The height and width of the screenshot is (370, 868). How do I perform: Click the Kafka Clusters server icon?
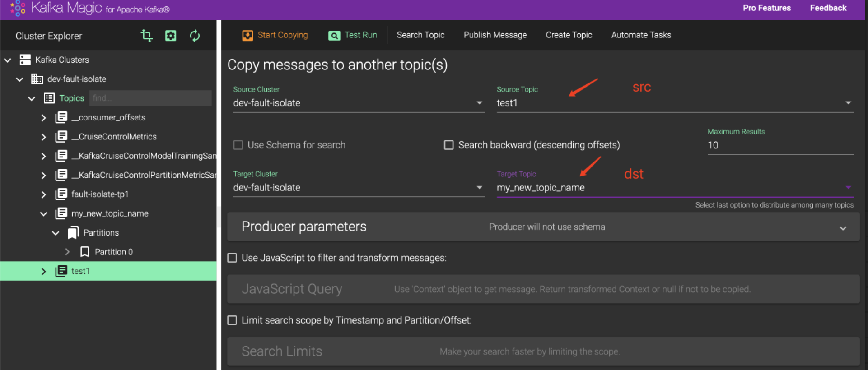pyautogui.click(x=25, y=60)
